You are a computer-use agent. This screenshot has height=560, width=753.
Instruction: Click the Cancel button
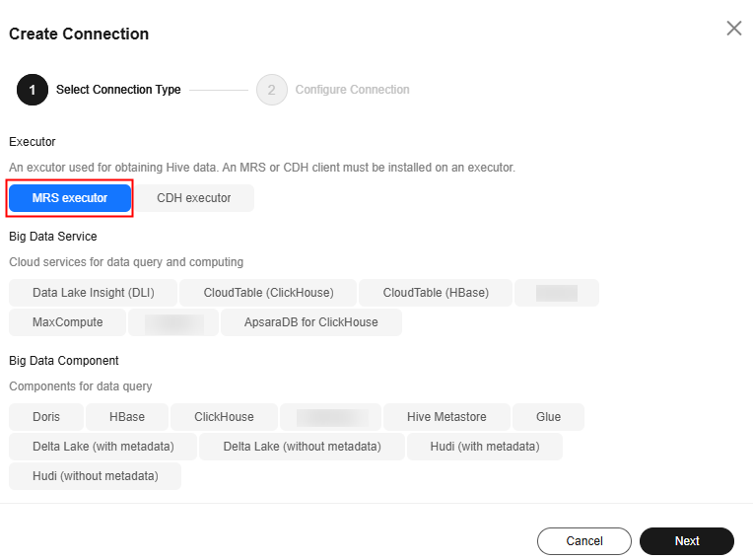point(583,541)
